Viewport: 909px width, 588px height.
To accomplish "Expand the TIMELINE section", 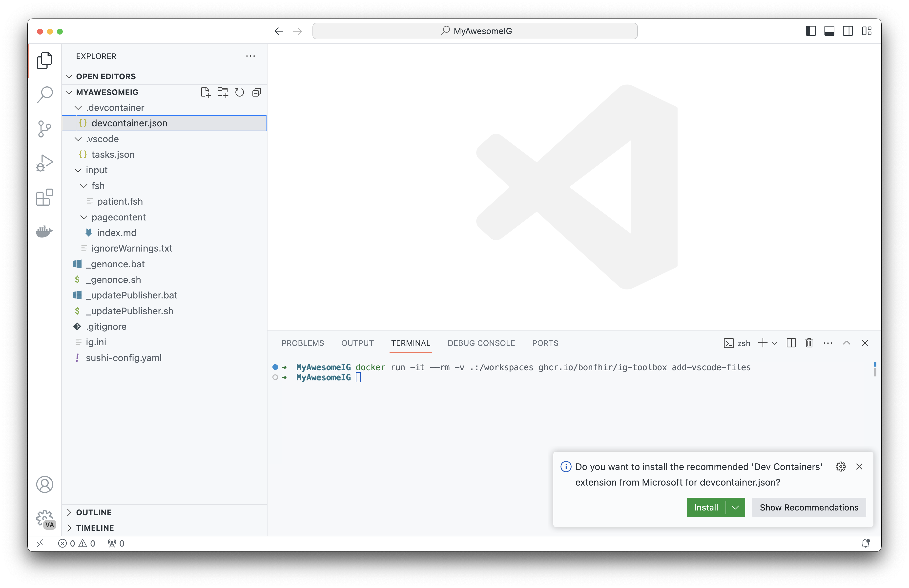I will pyautogui.click(x=164, y=528).
